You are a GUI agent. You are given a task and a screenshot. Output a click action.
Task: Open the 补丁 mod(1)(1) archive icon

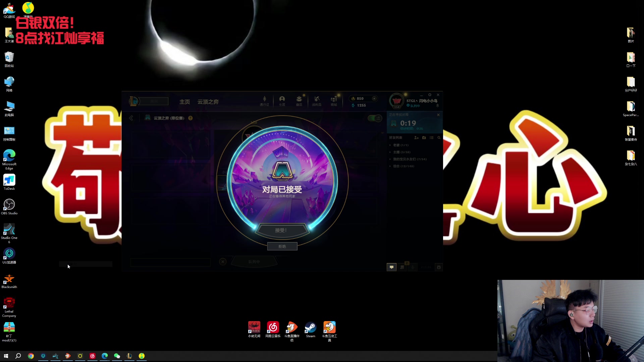(x=9, y=332)
